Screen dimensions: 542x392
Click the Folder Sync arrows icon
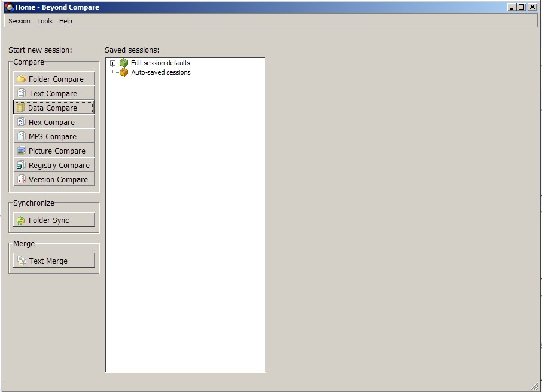coord(22,220)
